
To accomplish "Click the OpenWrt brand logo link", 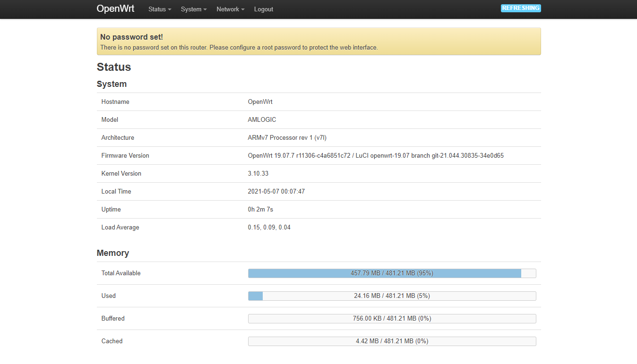I will pyautogui.click(x=115, y=8).
